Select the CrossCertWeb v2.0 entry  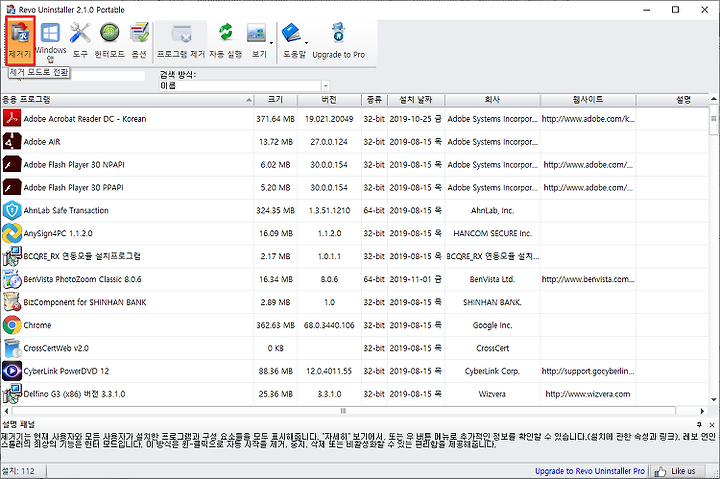tap(56, 348)
